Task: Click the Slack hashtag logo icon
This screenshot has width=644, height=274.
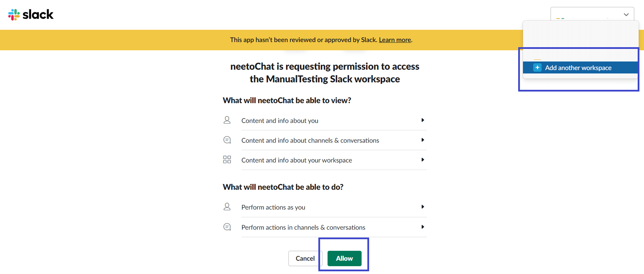Action: coord(14,15)
